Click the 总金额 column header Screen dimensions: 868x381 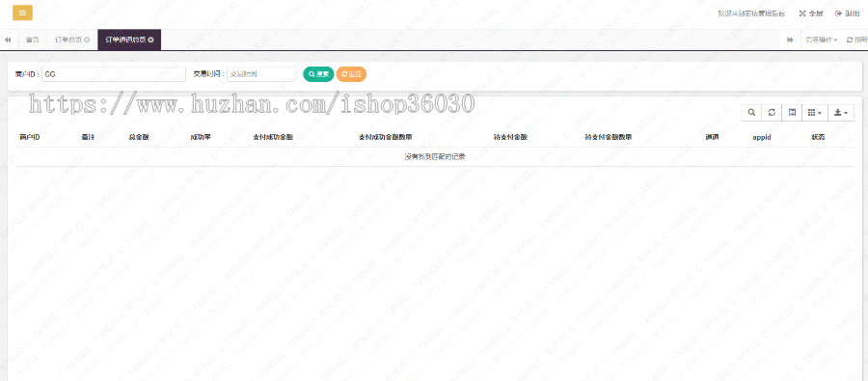[139, 137]
